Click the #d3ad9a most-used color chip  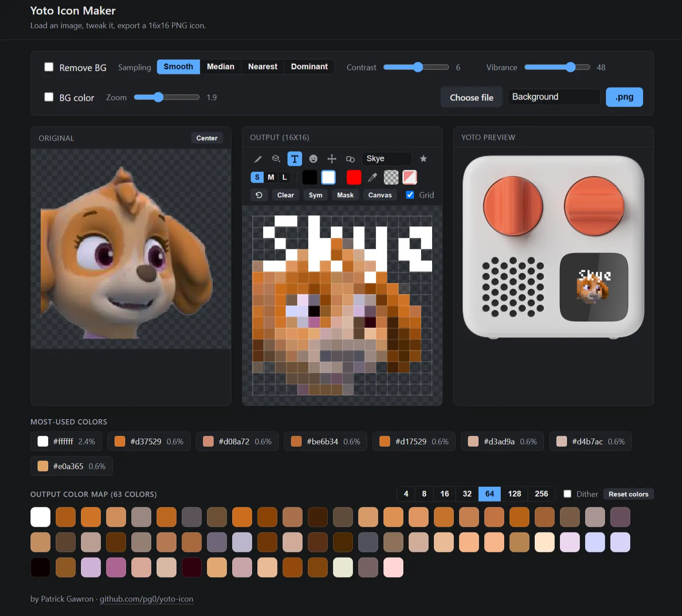[502, 441]
